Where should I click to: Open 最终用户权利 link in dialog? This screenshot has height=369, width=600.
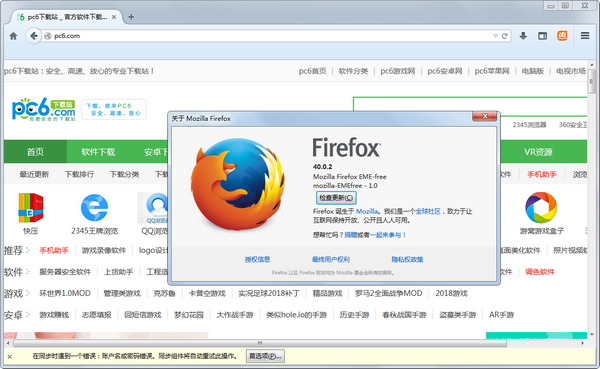coord(331,260)
